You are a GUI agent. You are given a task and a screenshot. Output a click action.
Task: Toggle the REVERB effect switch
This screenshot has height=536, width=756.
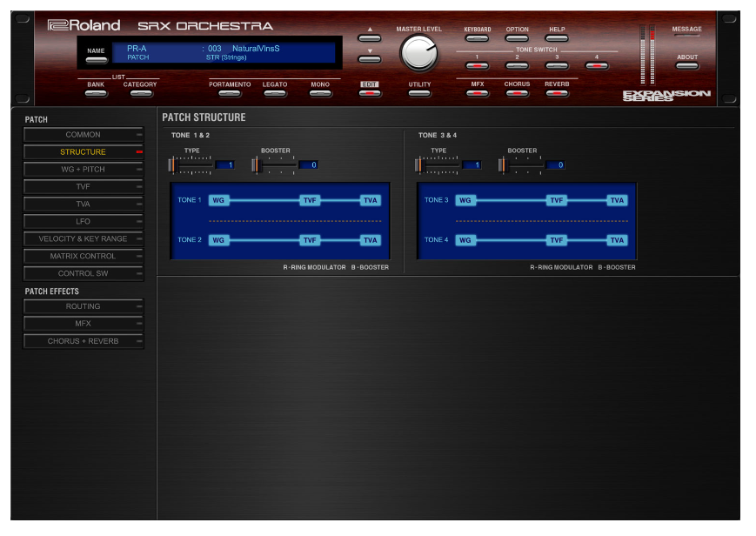coord(557,93)
